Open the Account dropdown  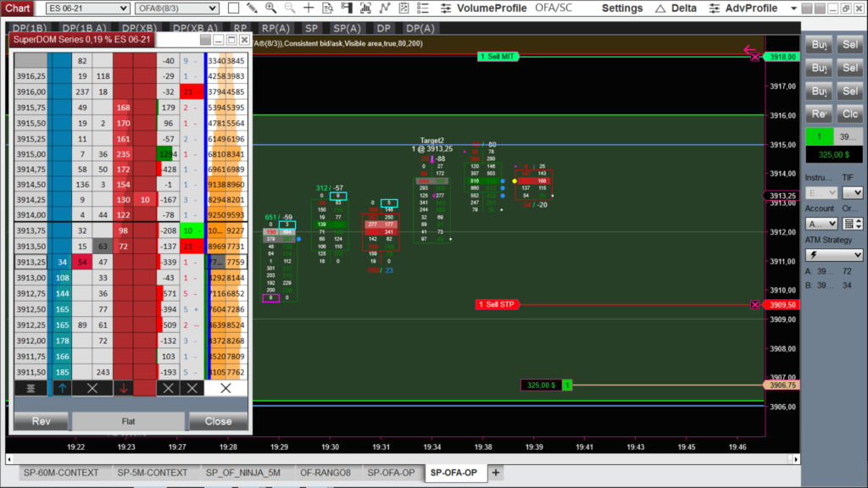(x=821, y=224)
